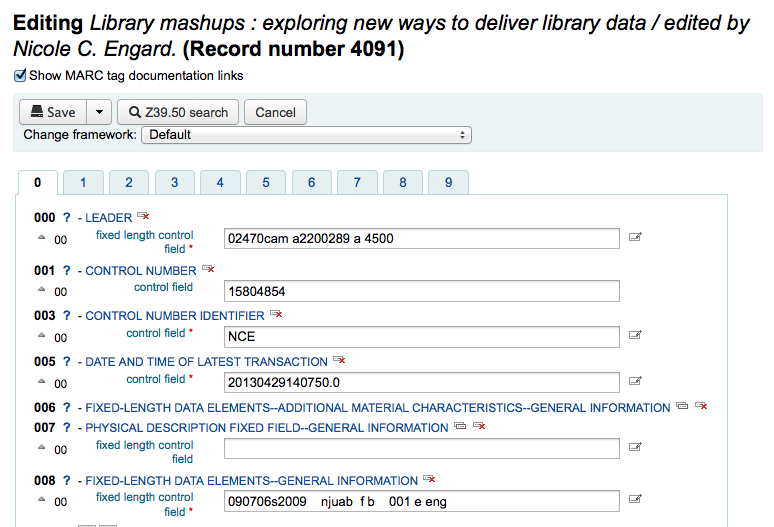Open tag editor for the 000 leader field
The height and width of the screenshot is (527, 774).
click(x=635, y=238)
